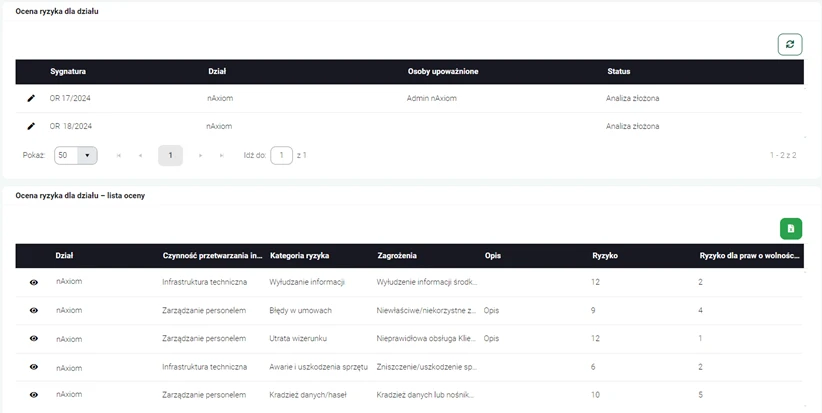Screen dimensions: 822x413
Task: View details of the Błędy w umowach row
Action: click(x=34, y=311)
